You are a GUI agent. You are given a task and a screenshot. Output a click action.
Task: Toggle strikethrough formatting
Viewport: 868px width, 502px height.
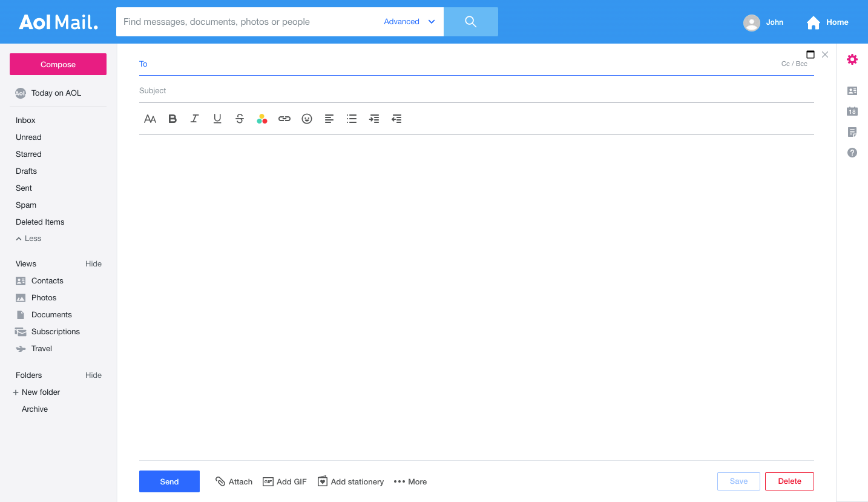coord(240,119)
